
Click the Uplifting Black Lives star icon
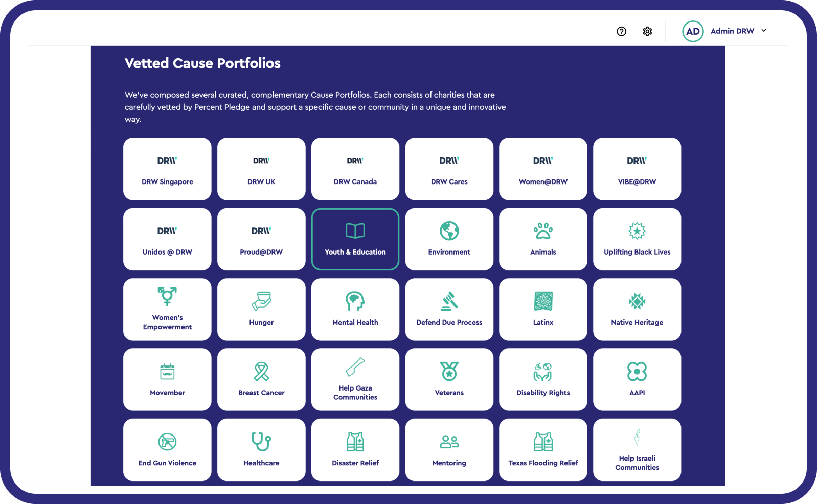[637, 231]
